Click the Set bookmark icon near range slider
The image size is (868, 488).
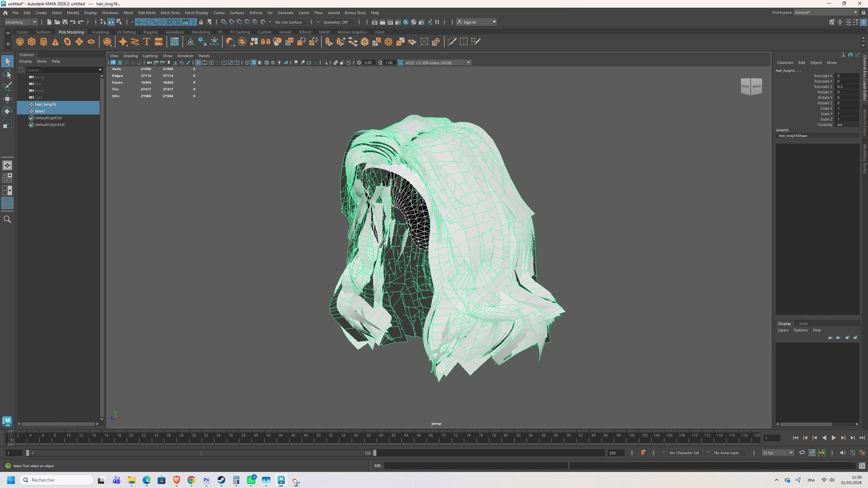(643, 452)
